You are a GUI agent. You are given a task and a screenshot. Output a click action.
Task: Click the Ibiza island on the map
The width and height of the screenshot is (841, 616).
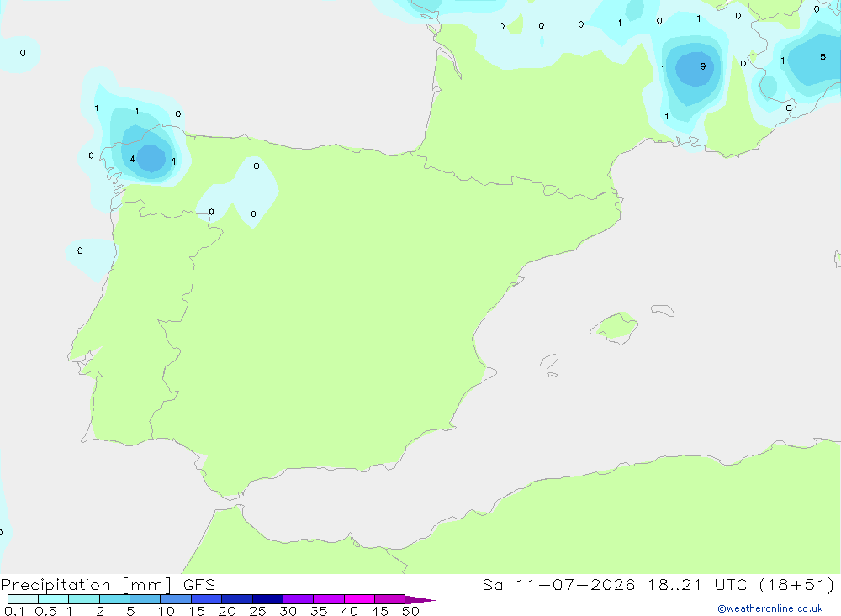549,361
